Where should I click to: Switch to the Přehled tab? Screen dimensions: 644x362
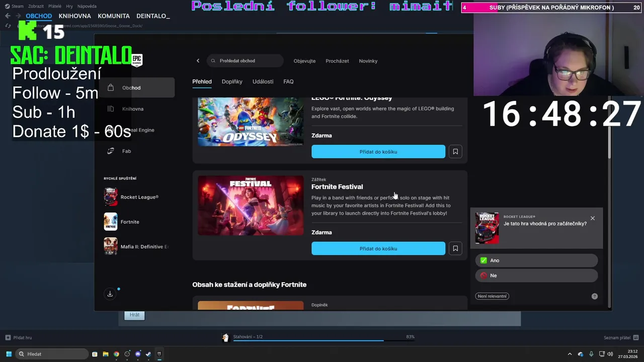[202, 81]
